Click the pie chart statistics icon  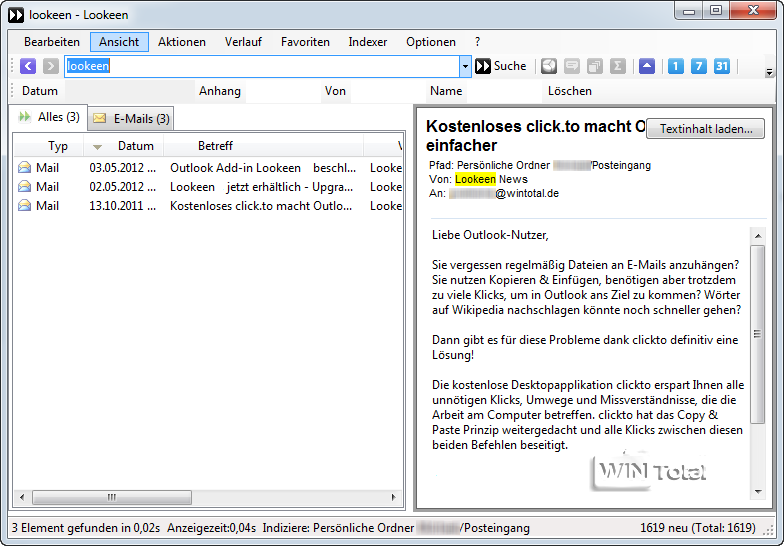[548, 66]
